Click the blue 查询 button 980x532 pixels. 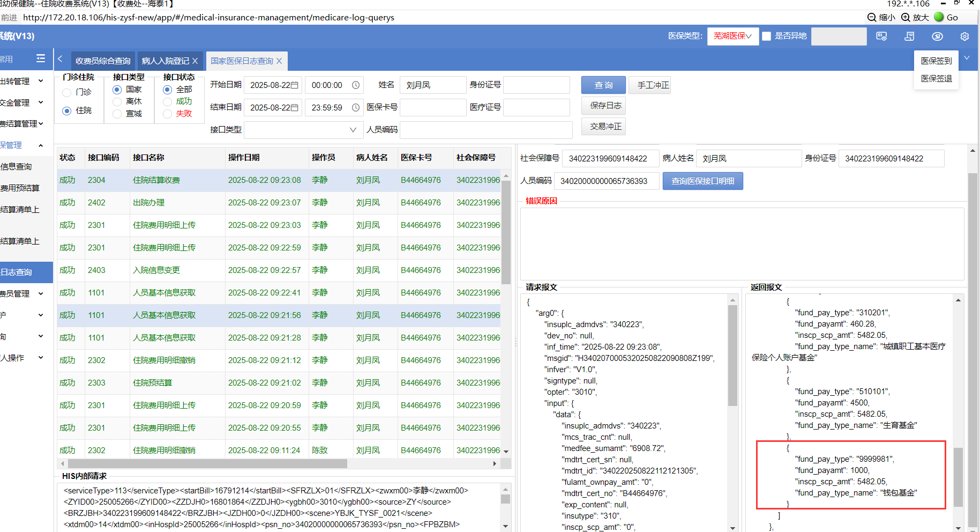coord(603,85)
